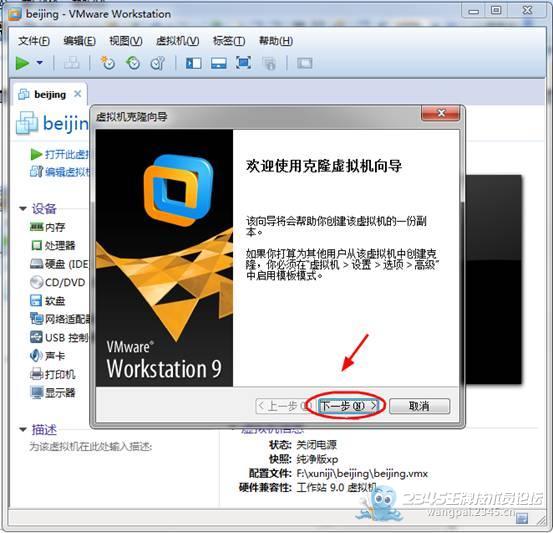The width and height of the screenshot is (553, 533).
Task: Select the printer device entry
Action: [53, 374]
